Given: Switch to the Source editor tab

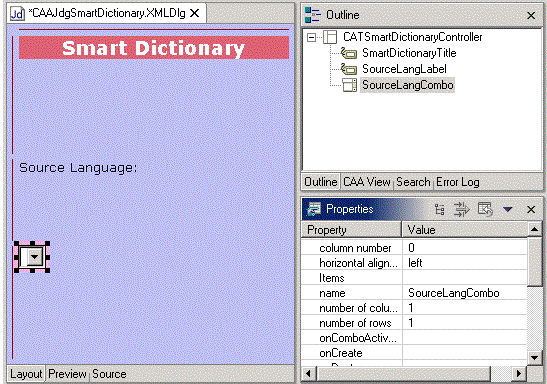Looking at the screenshot, I should coord(109,374).
